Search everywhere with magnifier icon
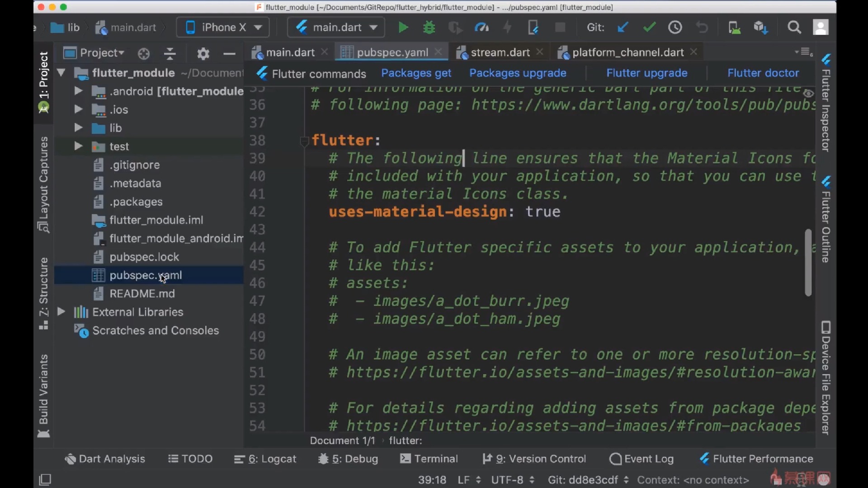 (x=794, y=28)
